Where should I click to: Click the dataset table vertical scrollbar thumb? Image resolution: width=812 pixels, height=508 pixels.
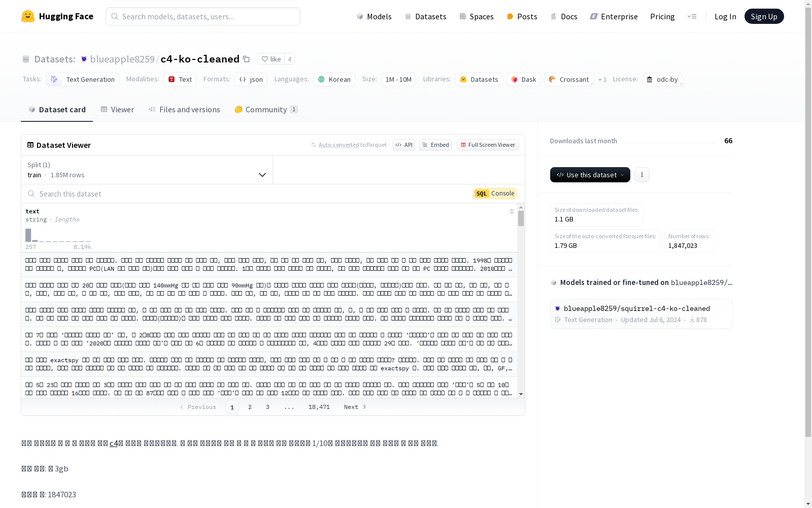point(521,218)
